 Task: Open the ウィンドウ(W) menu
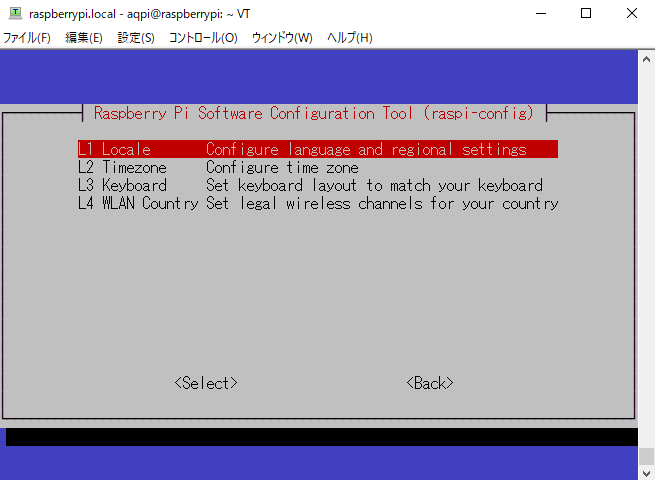coord(282,38)
